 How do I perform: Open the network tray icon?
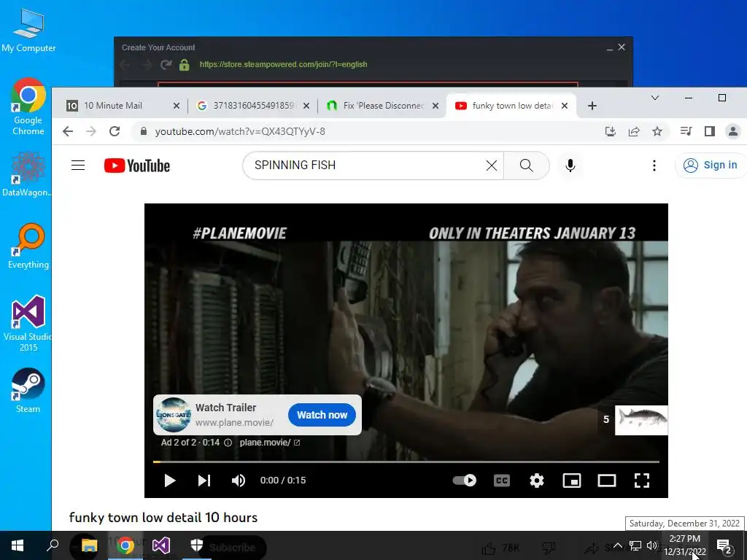pyautogui.click(x=635, y=545)
